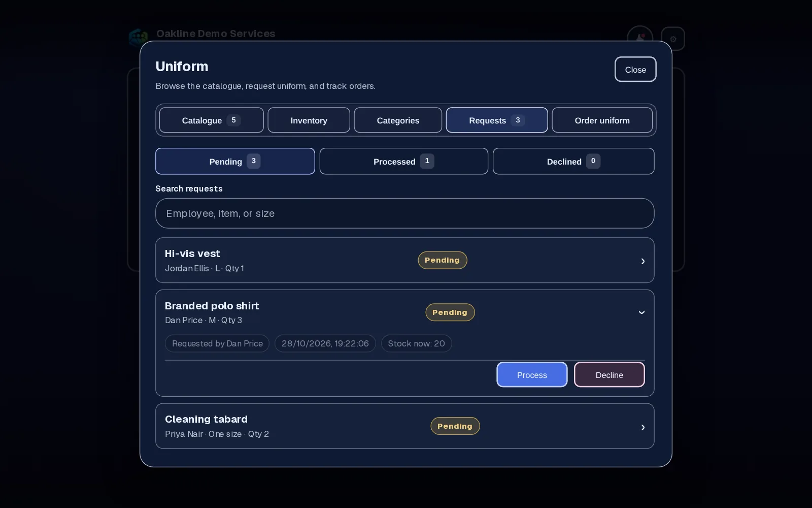Click the Search requests input field

coord(404,213)
